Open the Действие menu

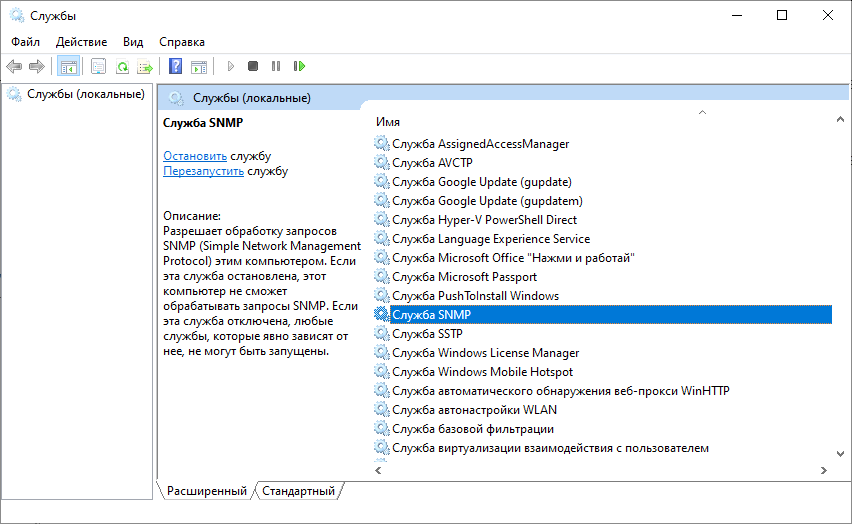82,42
